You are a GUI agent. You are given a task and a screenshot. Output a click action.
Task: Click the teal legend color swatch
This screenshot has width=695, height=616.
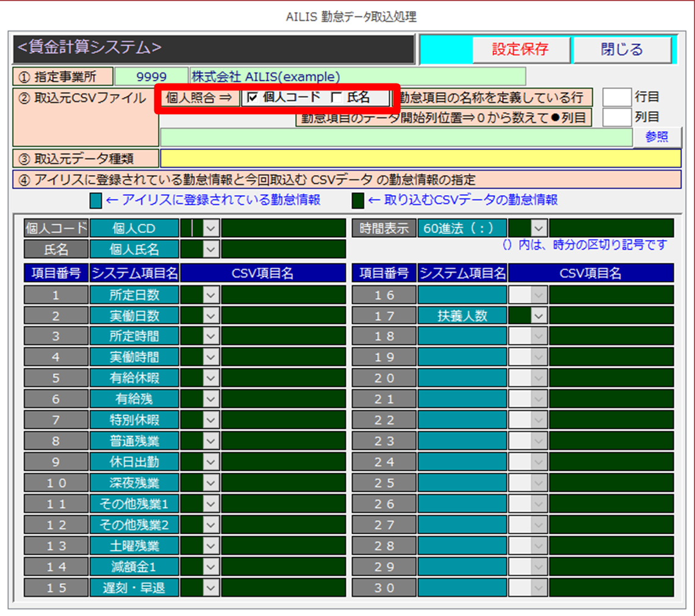96,201
